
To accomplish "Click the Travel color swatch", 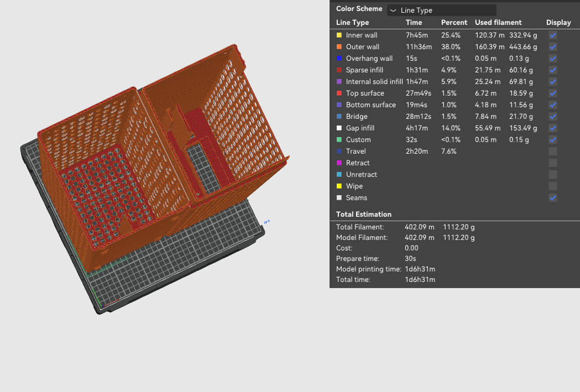I will click(339, 151).
